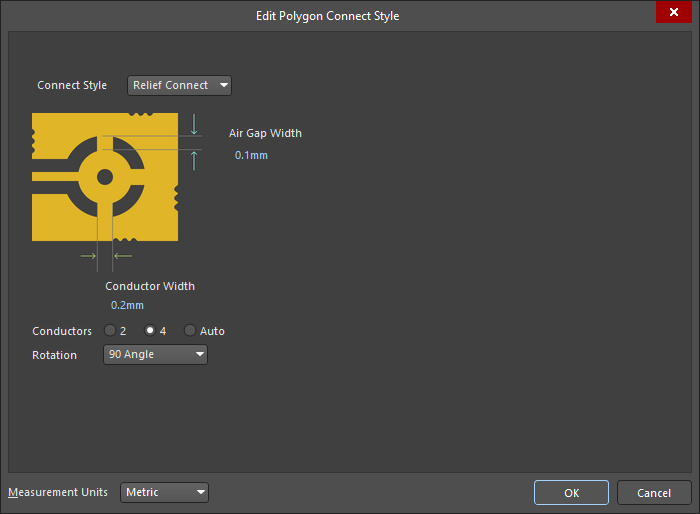This screenshot has height=514, width=700.
Task: Select Auto conductors radio button
Action: (190, 330)
